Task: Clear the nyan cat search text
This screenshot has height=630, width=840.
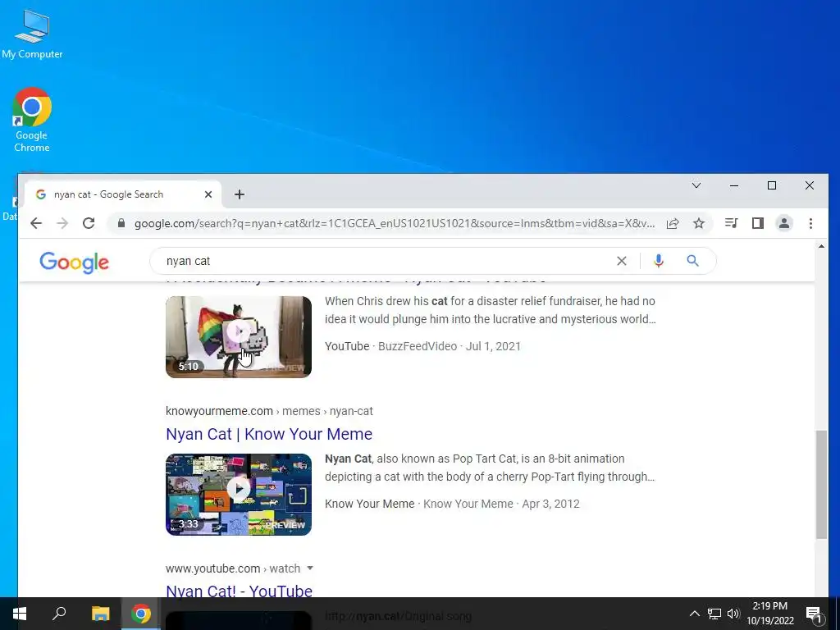Action: coord(622,261)
